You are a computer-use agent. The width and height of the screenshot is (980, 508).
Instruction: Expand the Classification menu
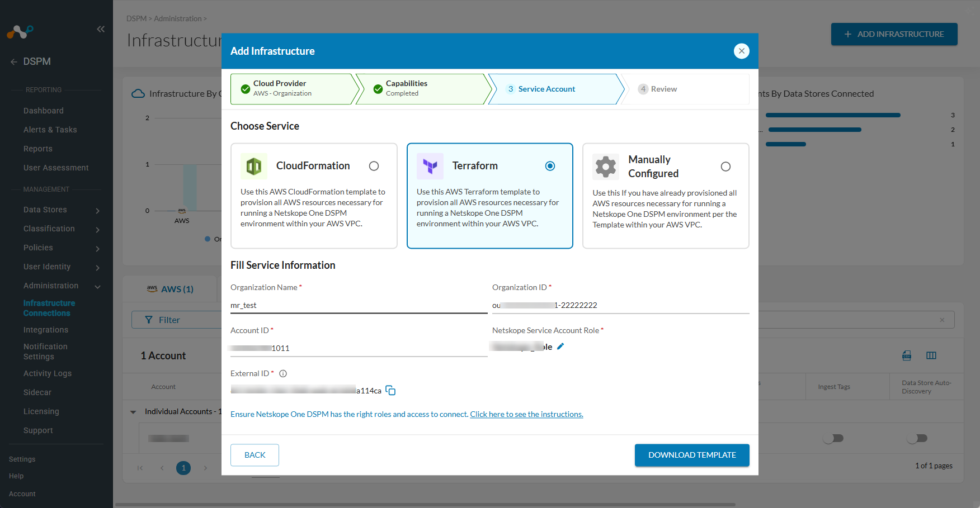pyautogui.click(x=98, y=230)
